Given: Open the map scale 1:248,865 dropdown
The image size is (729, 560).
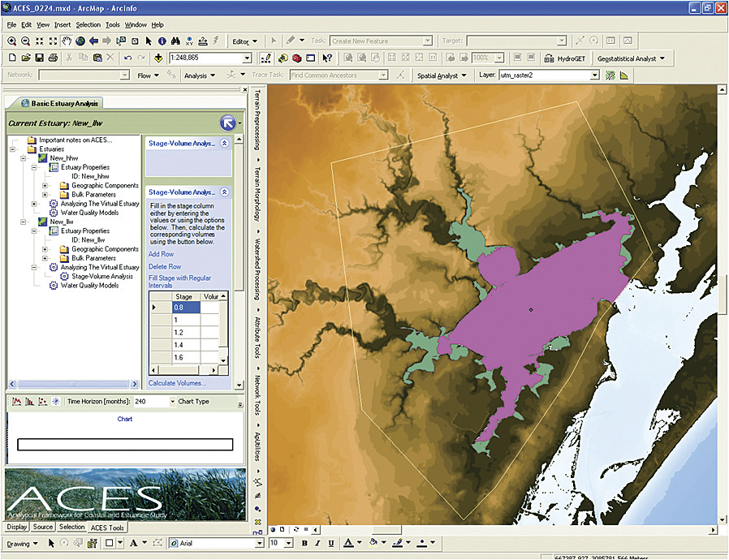Looking at the screenshot, I should (x=248, y=58).
